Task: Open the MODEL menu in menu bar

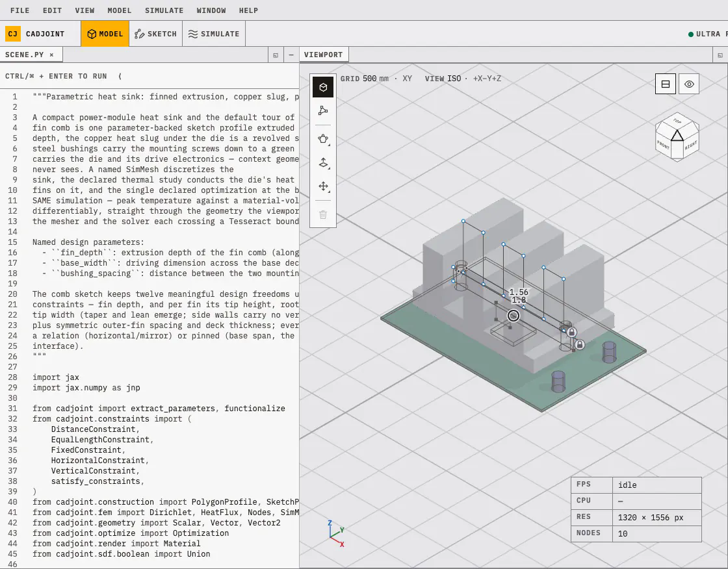Action: 120,10
